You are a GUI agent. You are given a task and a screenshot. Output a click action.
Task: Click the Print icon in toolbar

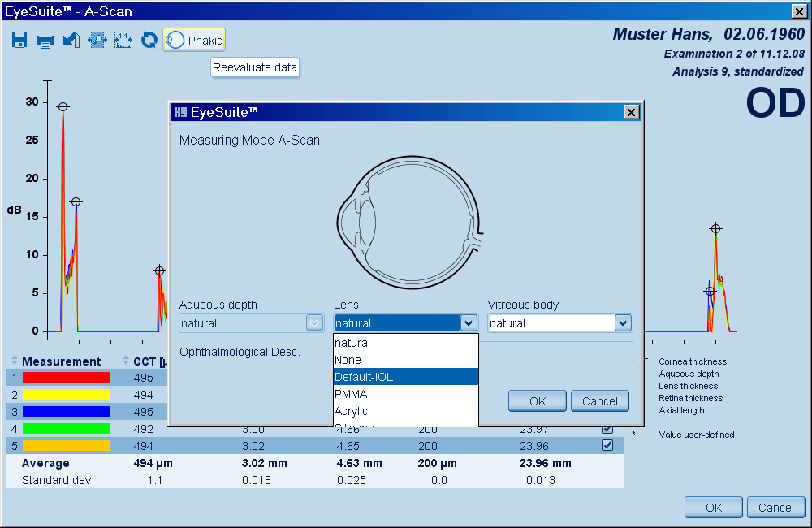(45, 40)
